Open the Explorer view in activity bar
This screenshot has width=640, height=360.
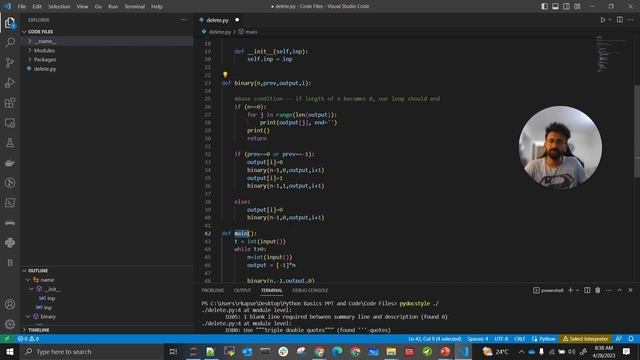(10, 22)
